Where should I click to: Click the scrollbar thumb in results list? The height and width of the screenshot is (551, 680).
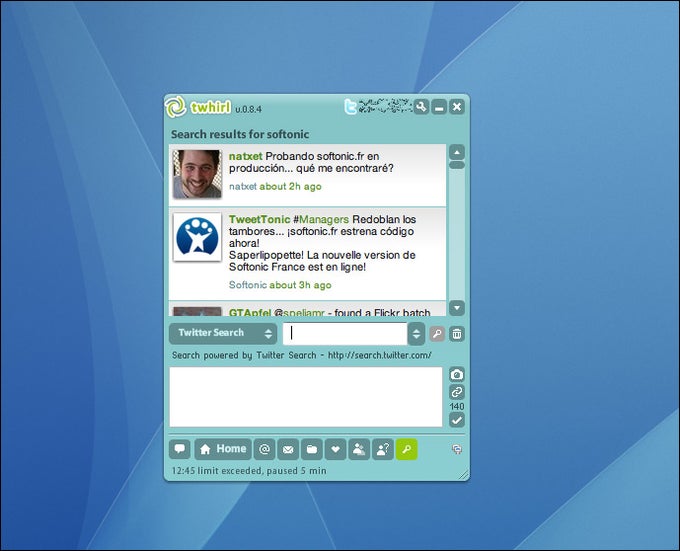[457, 165]
